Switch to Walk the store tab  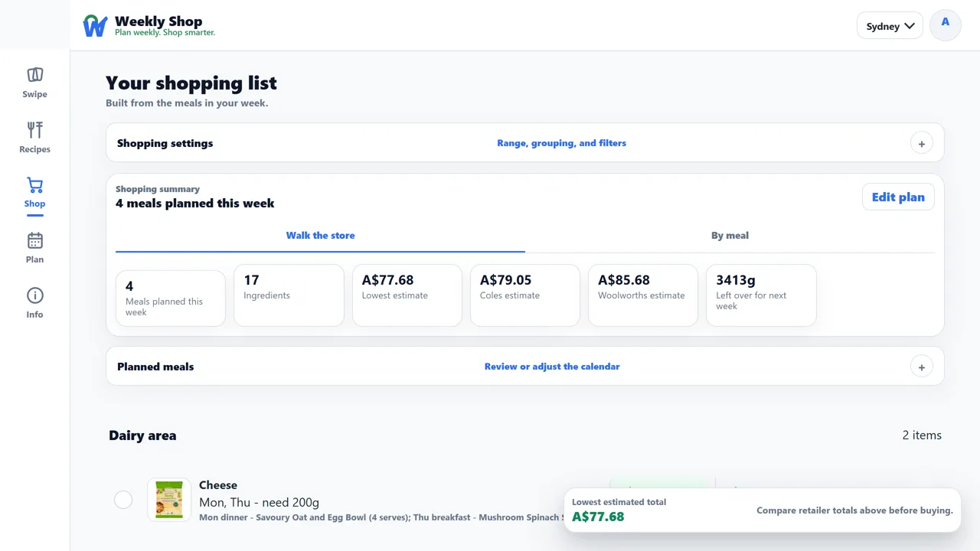tap(320, 236)
